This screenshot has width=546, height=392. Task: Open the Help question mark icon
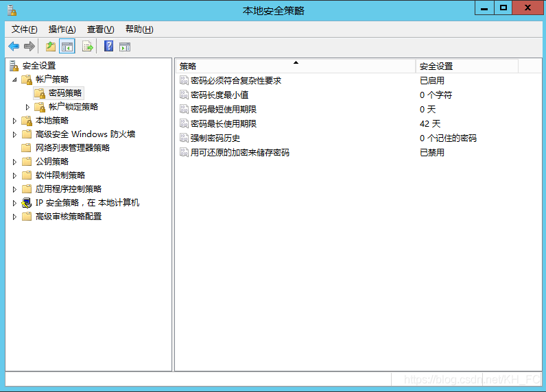click(108, 46)
